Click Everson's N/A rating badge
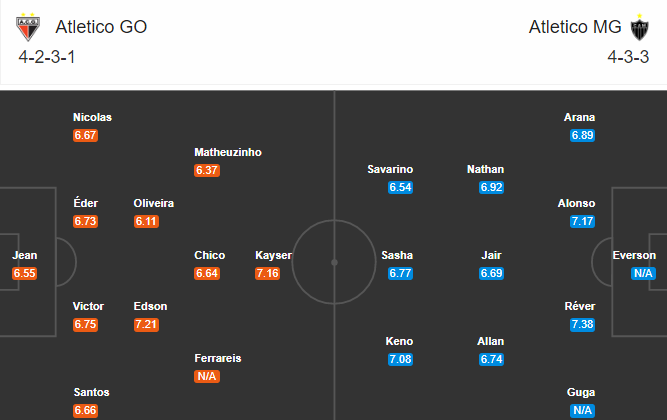Viewport: 667px width, 420px height. 643,273
